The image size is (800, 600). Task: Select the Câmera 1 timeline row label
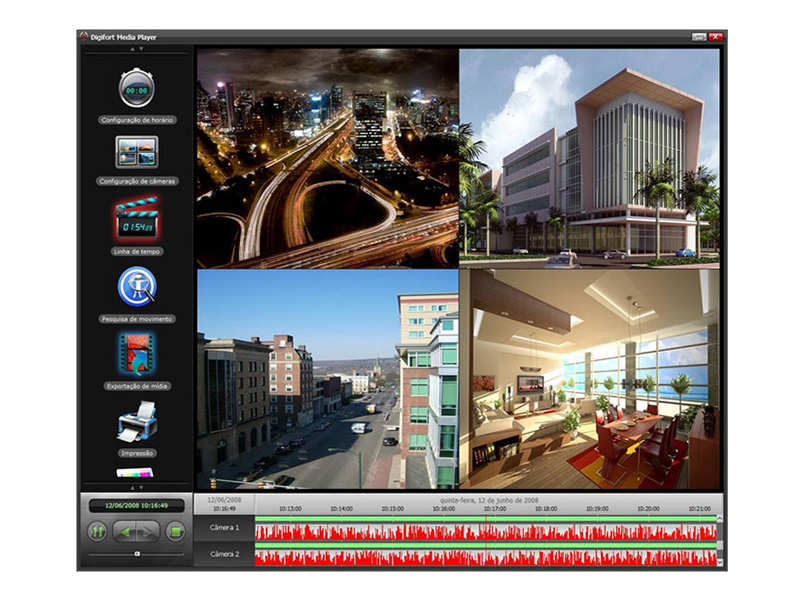[x=224, y=527]
